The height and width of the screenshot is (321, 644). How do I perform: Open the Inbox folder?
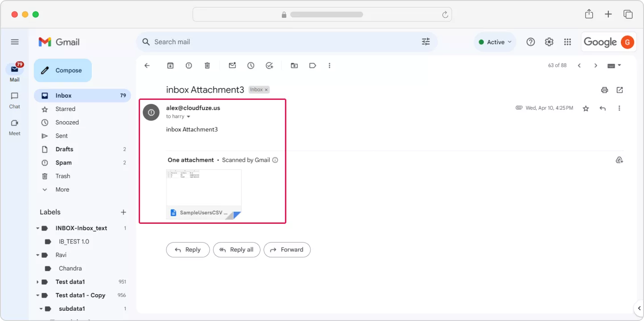(x=83, y=95)
